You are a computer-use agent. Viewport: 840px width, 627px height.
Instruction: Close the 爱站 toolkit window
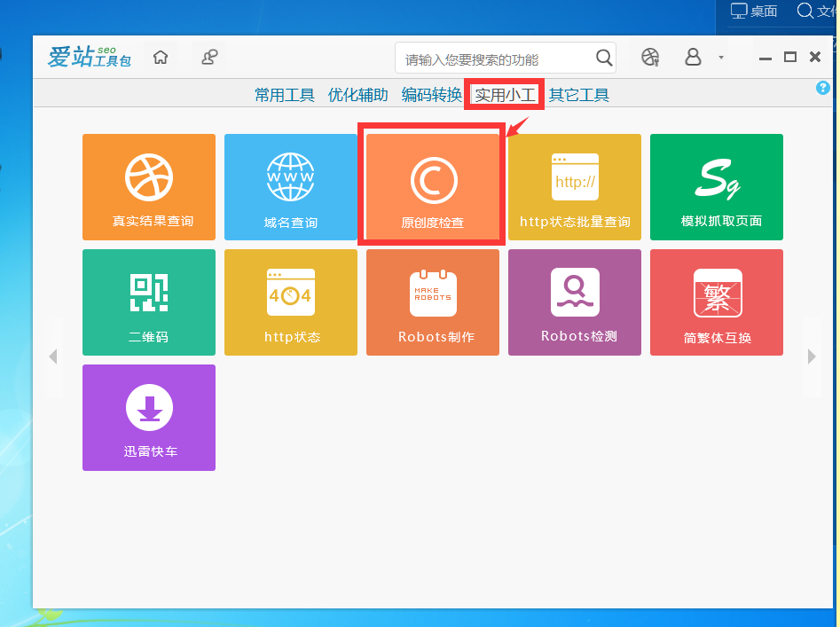pyautogui.click(x=815, y=57)
